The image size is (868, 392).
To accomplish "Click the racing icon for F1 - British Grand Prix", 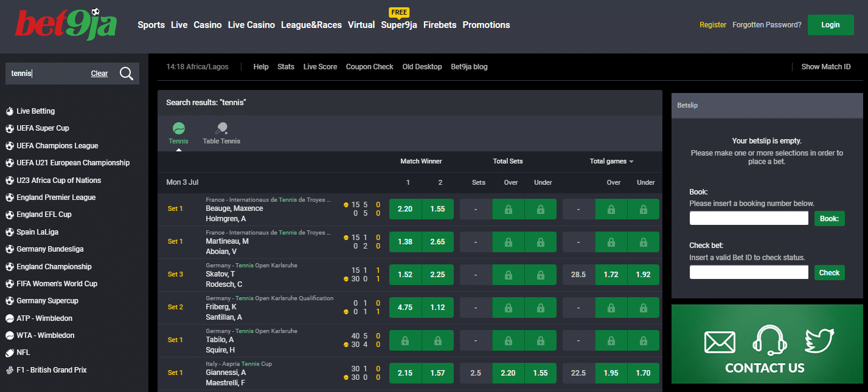I will pyautogui.click(x=10, y=370).
